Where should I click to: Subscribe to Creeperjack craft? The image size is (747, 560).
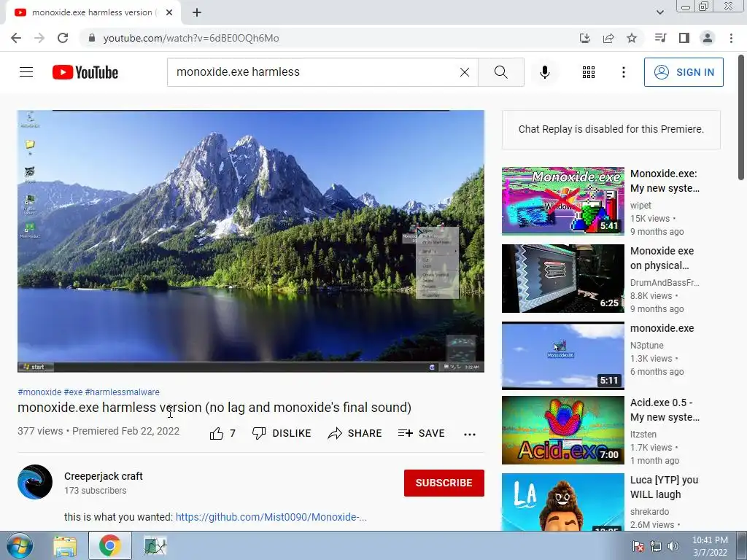point(444,483)
